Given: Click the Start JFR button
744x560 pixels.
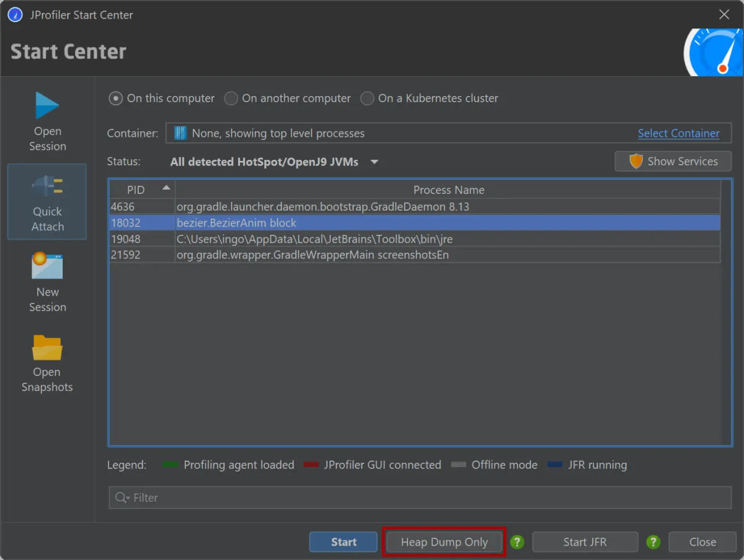Looking at the screenshot, I should point(585,542).
